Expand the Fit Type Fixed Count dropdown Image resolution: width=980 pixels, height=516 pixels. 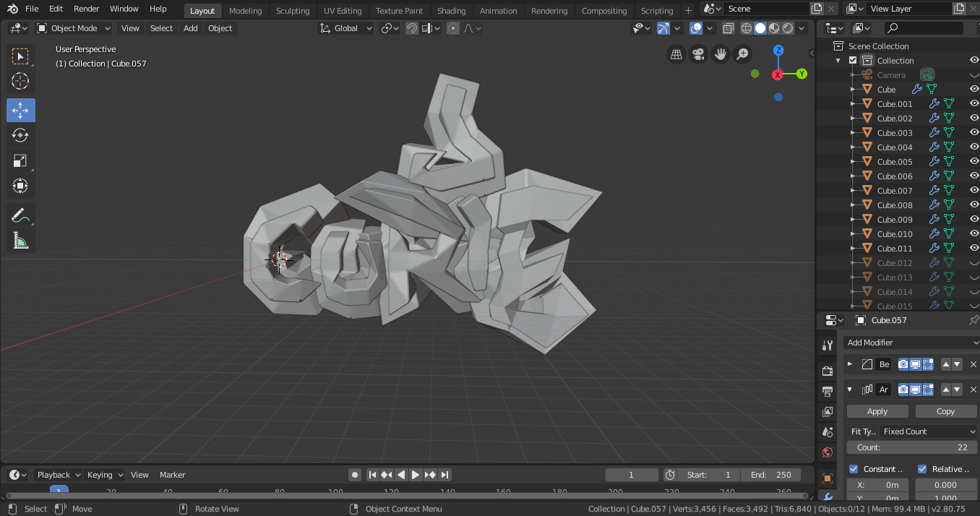point(928,431)
